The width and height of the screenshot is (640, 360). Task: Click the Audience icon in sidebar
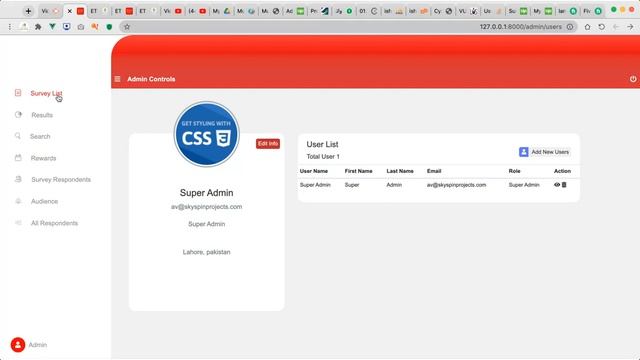(x=18, y=201)
